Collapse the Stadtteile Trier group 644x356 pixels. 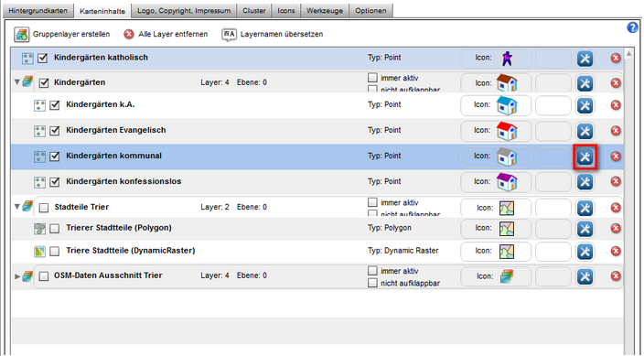pyautogui.click(x=16, y=206)
